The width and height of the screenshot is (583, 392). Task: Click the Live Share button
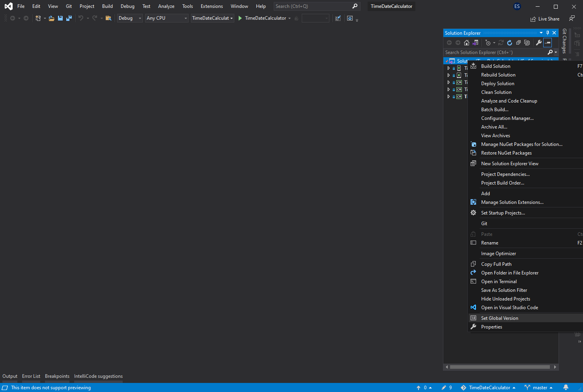point(545,19)
